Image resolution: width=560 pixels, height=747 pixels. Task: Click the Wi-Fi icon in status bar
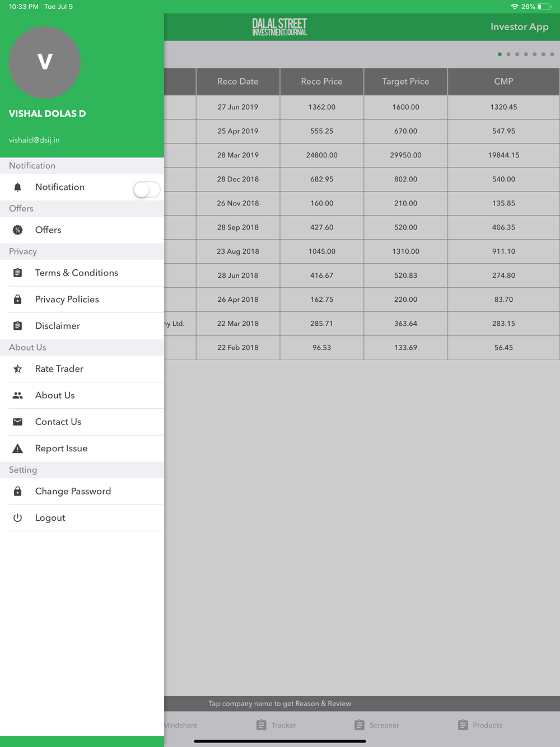coord(514,7)
